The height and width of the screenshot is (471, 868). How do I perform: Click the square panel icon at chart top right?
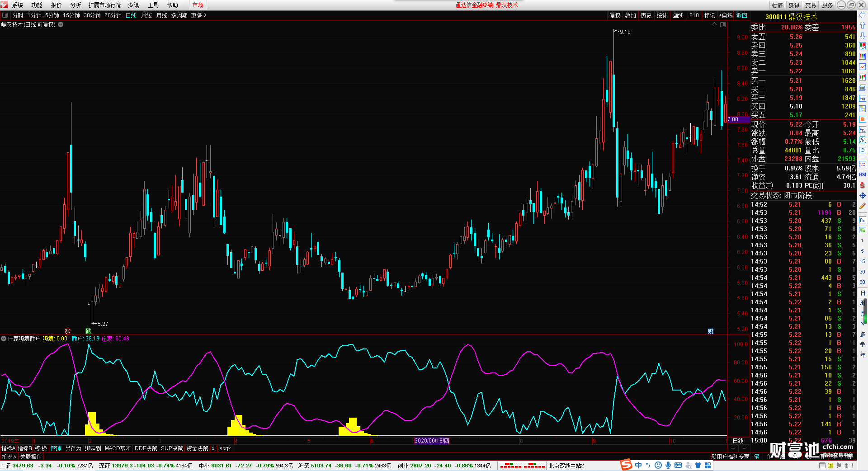[723, 25]
